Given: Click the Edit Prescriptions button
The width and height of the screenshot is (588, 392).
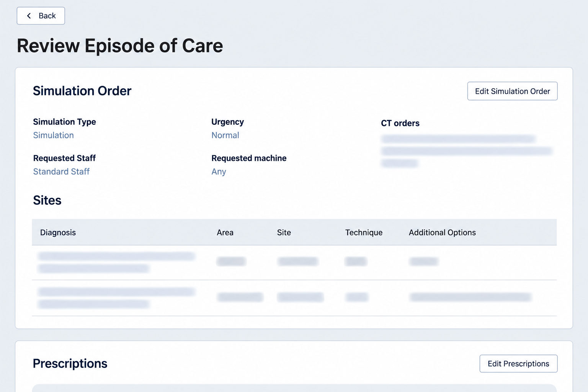Looking at the screenshot, I should 518,364.
